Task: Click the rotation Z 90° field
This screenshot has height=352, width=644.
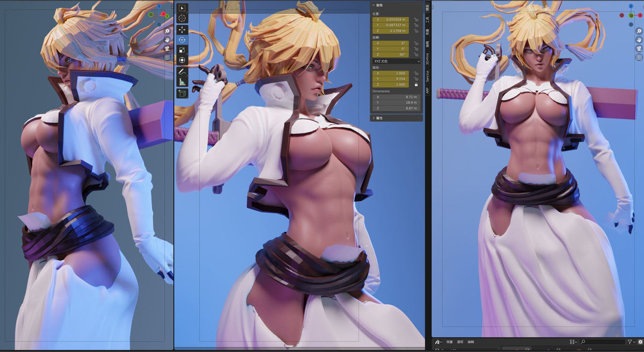Action: [391, 54]
